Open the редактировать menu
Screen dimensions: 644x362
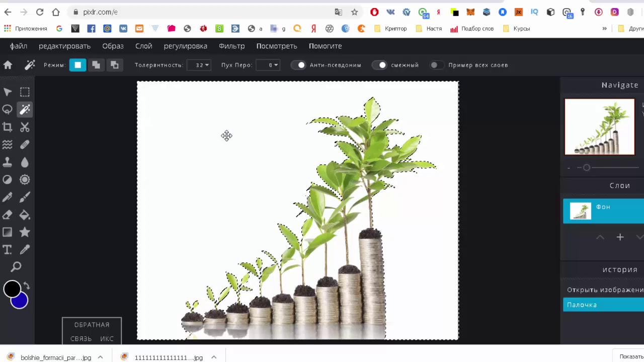[x=64, y=46]
